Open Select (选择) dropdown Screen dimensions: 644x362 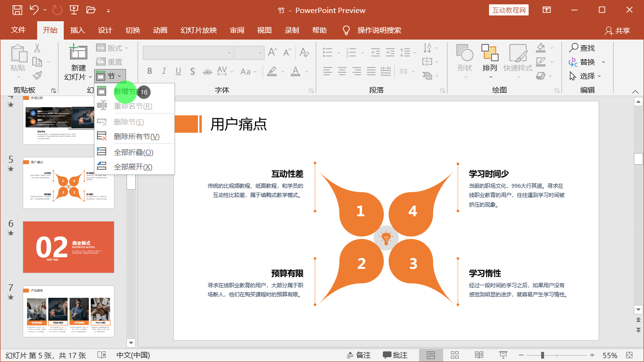586,76
